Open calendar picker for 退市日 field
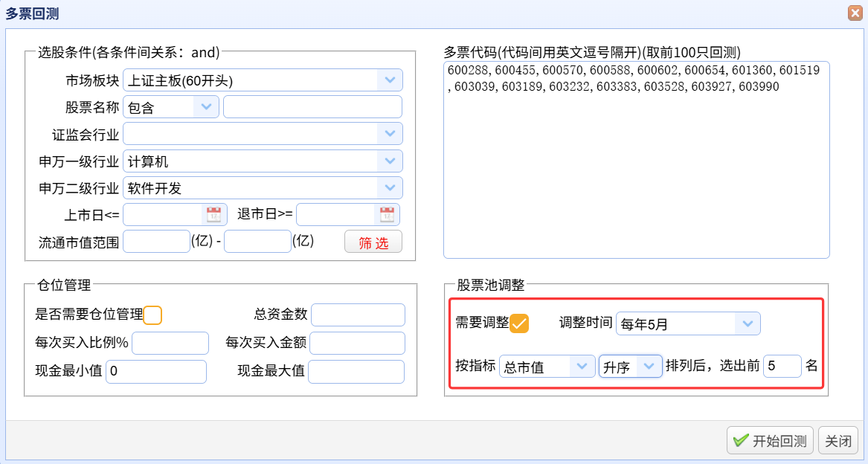 click(387, 215)
